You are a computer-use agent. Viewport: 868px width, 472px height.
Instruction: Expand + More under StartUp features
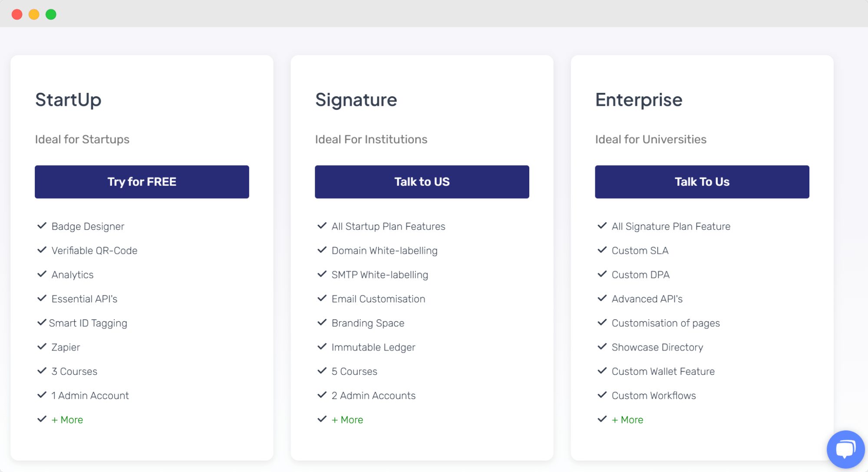[67, 420]
